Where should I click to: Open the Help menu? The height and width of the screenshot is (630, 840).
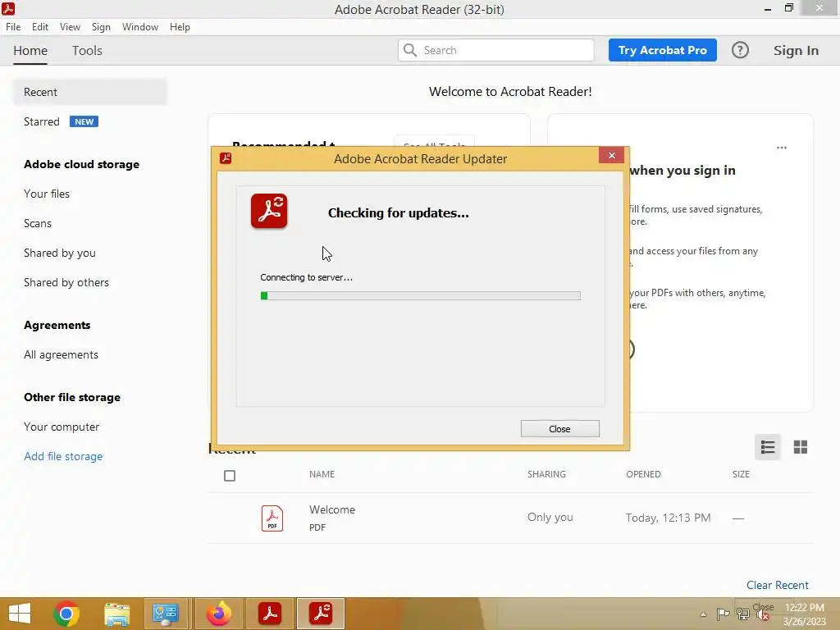tap(180, 27)
